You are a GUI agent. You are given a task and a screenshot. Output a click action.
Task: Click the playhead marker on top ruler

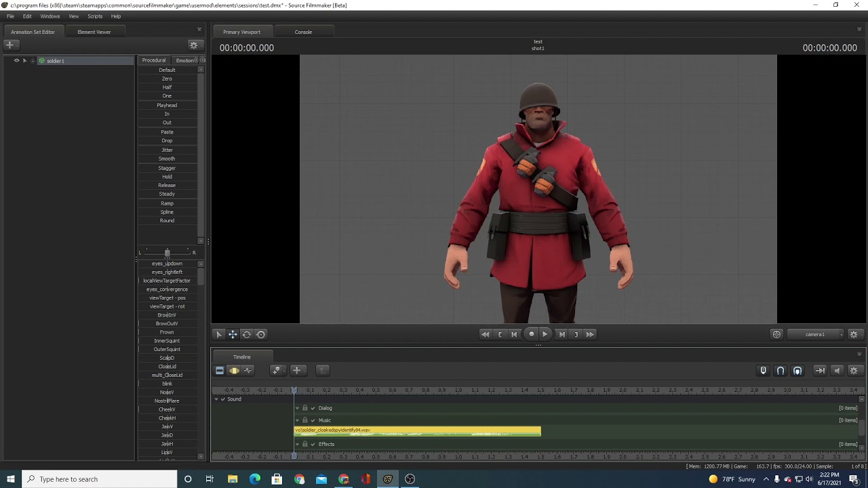click(294, 390)
